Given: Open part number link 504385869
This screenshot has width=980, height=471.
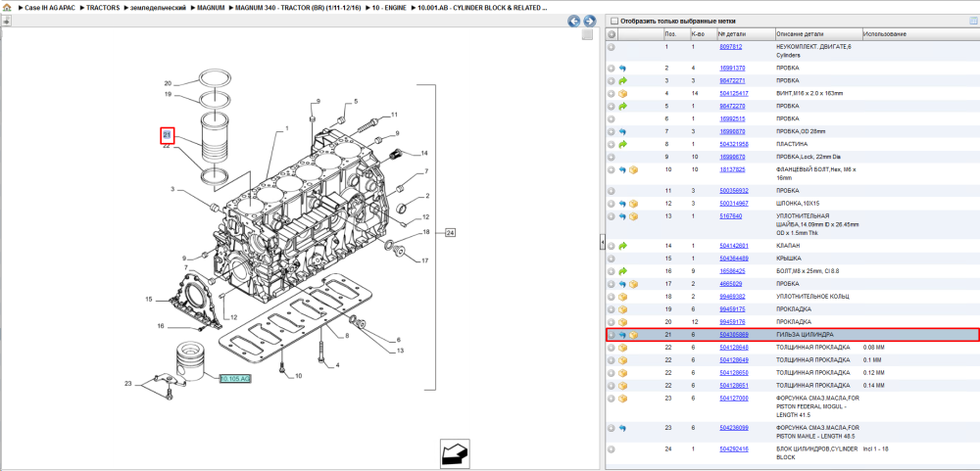Looking at the screenshot, I should (x=734, y=335).
